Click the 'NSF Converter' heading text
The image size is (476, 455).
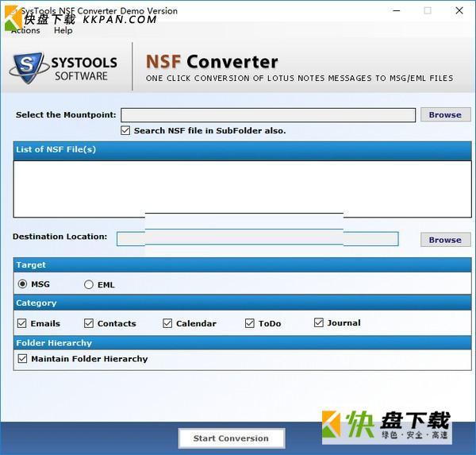click(x=212, y=62)
